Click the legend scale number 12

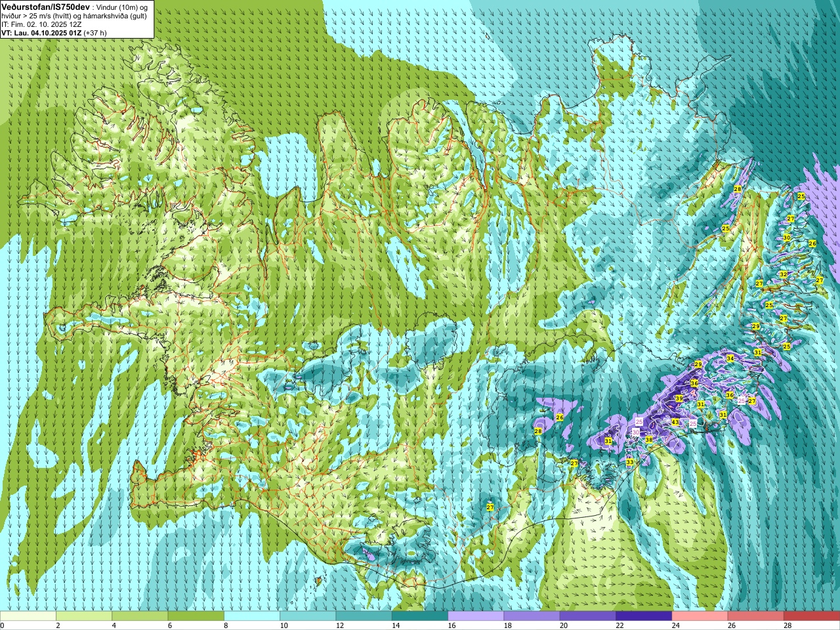[x=339, y=625]
